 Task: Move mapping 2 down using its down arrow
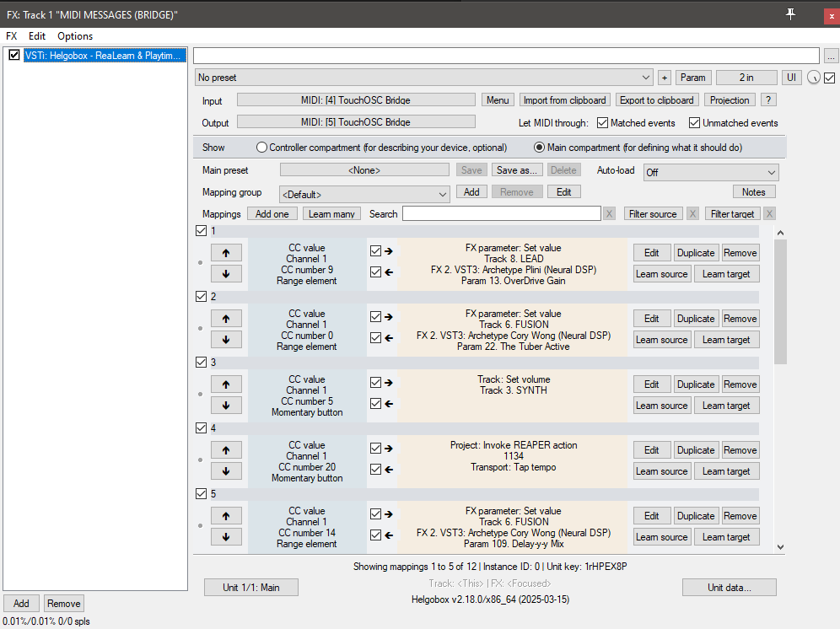[226, 339]
